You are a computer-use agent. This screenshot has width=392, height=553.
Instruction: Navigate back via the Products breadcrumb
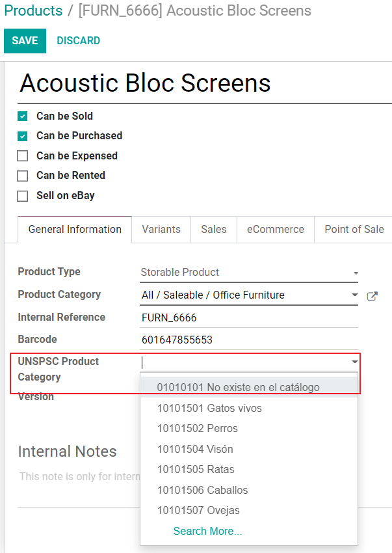(33, 10)
